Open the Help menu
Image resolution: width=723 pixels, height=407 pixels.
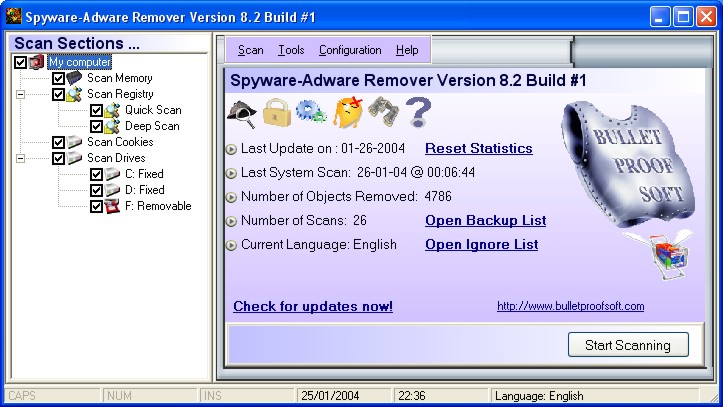(407, 50)
